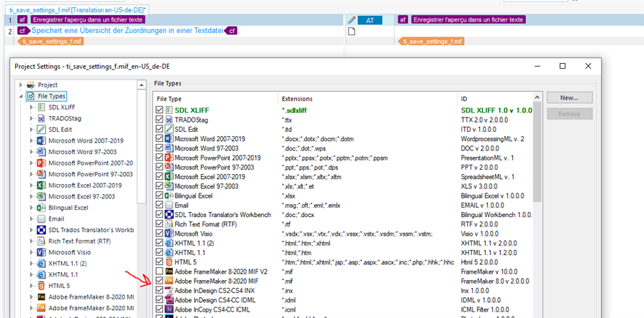Uncheck the TRADOStag file type checkbox
The width and height of the screenshot is (644, 318).
pyautogui.click(x=160, y=120)
